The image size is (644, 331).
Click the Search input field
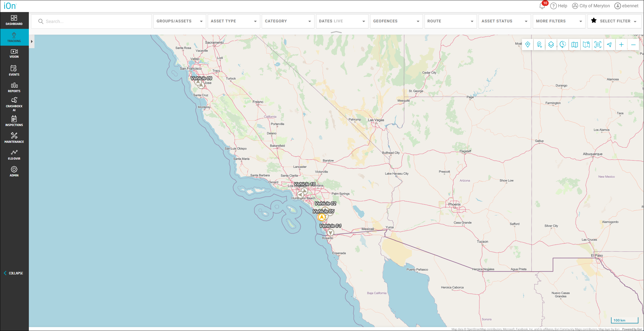coord(95,21)
